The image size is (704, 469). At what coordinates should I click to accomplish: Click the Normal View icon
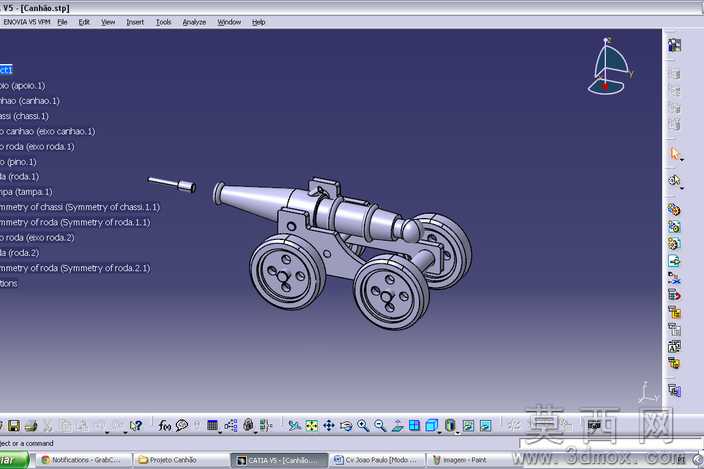[x=397, y=425]
